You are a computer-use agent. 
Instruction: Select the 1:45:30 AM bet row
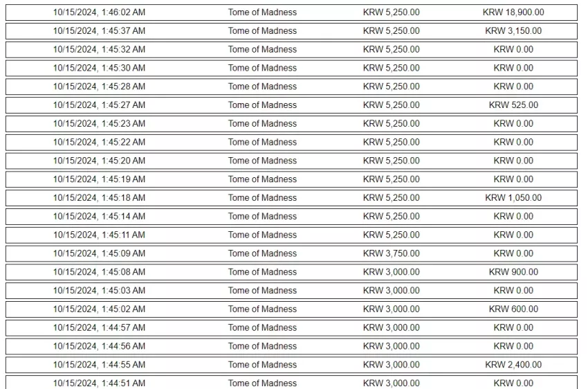[x=291, y=68]
